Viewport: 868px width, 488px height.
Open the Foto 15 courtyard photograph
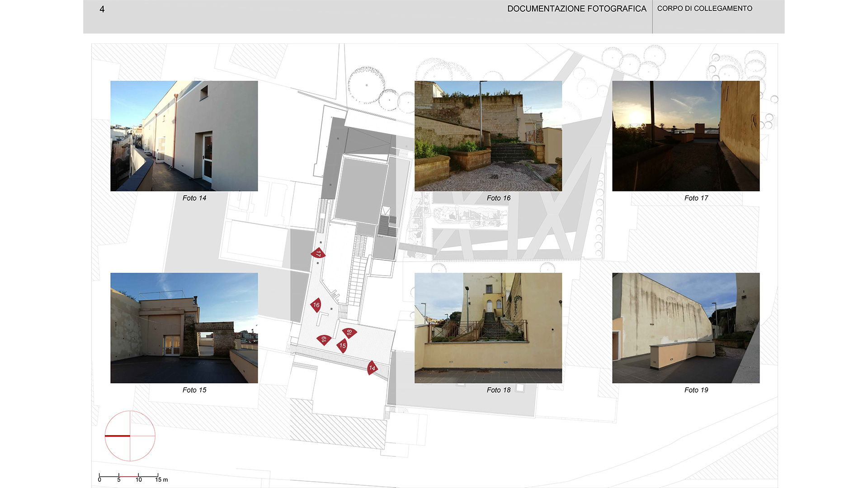tap(184, 328)
